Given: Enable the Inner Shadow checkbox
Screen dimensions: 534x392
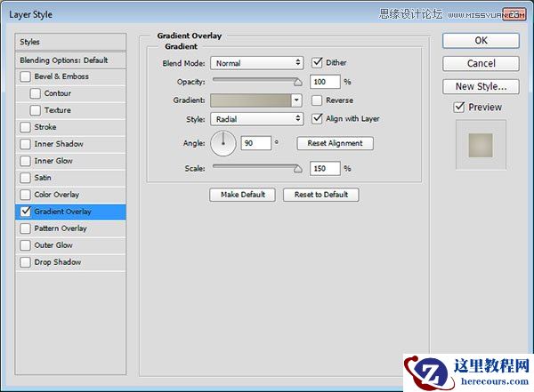Looking at the screenshot, I should [25, 144].
